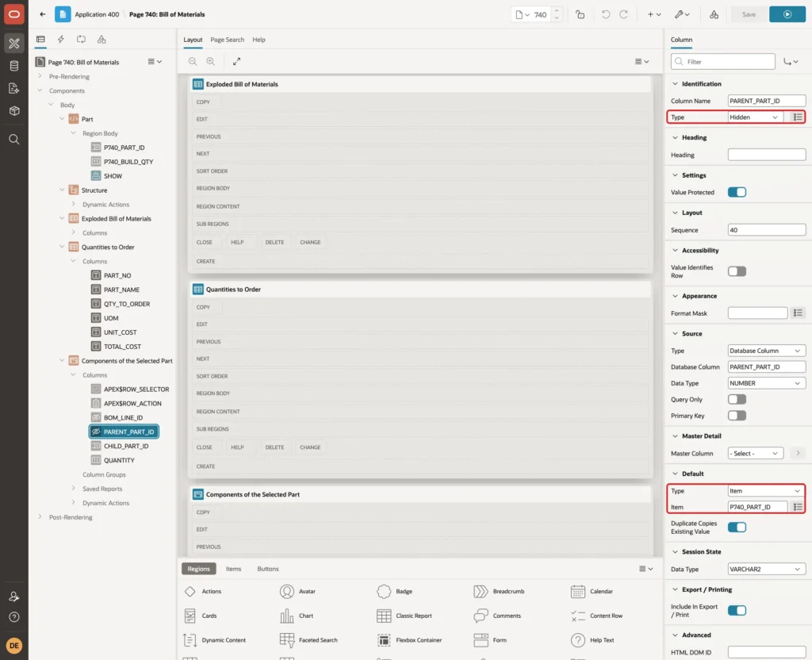Zoom out the layout view
This screenshot has height=660, width=812.
(x=193, y=62)
